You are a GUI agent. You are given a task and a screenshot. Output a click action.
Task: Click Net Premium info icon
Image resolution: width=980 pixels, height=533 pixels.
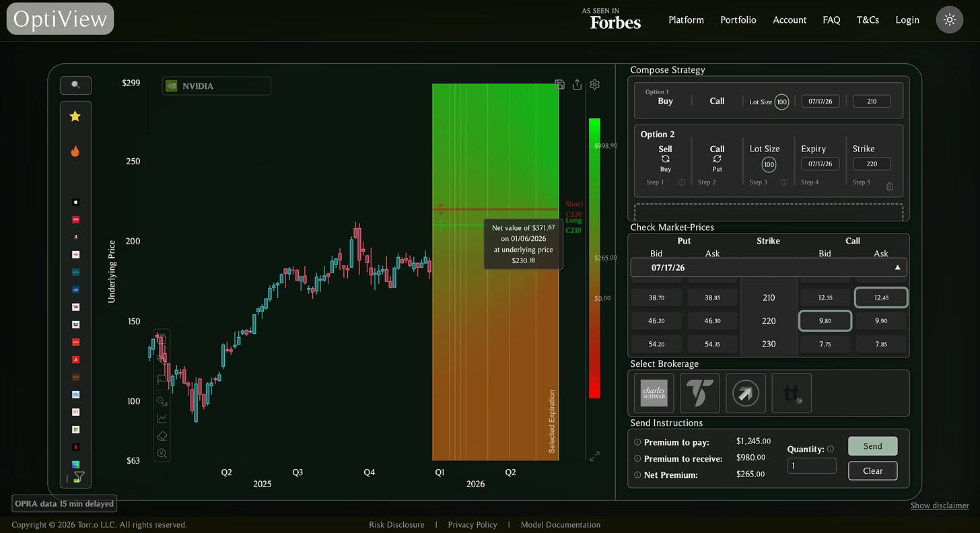click(637, 474)
